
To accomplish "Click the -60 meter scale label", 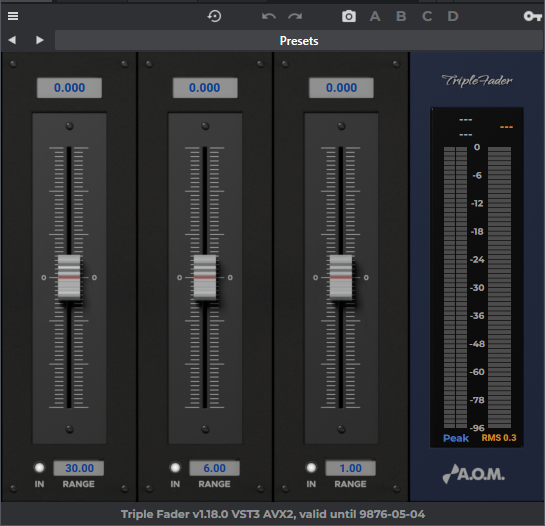I will click(477, 372).
